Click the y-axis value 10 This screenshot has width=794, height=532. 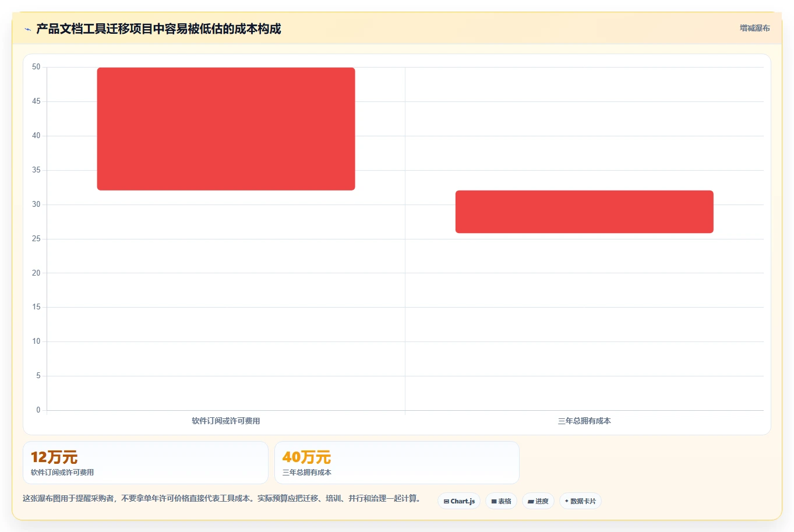click(36, 341)
